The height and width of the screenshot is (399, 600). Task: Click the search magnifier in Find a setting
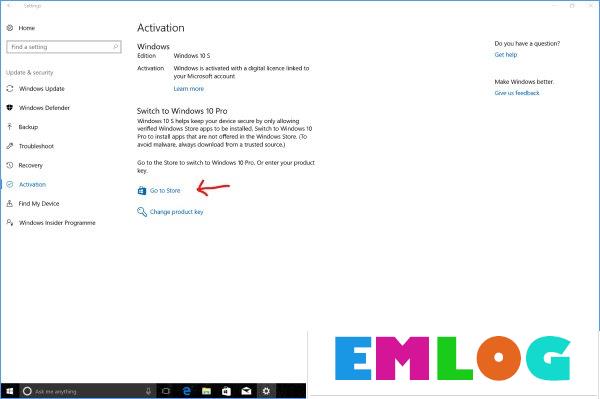coord(115,47)
